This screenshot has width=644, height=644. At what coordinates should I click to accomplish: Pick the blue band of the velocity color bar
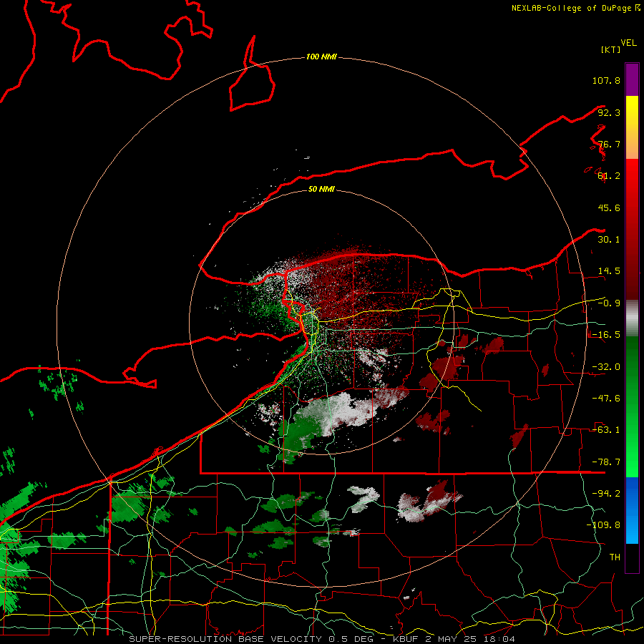[x=632, y=510]
